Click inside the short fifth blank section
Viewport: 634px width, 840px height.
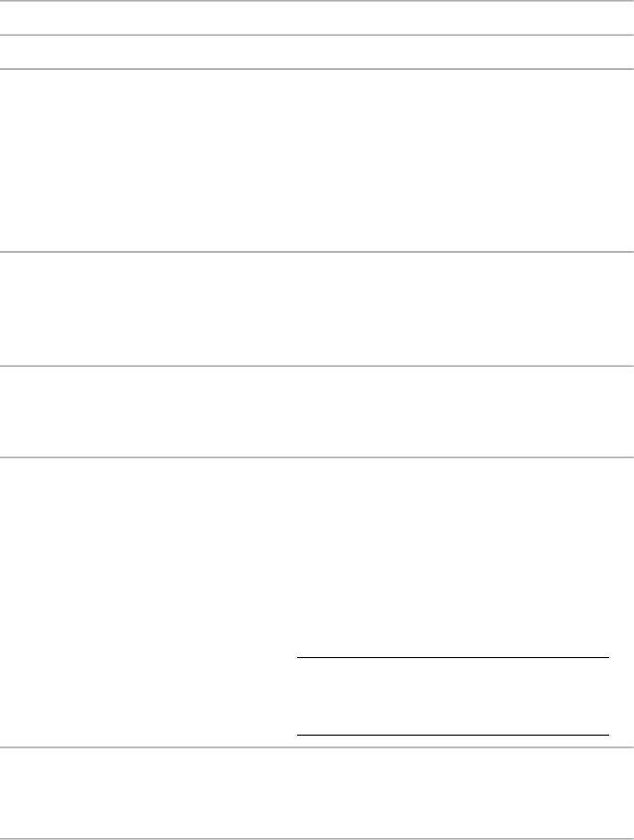click(317, 412)
